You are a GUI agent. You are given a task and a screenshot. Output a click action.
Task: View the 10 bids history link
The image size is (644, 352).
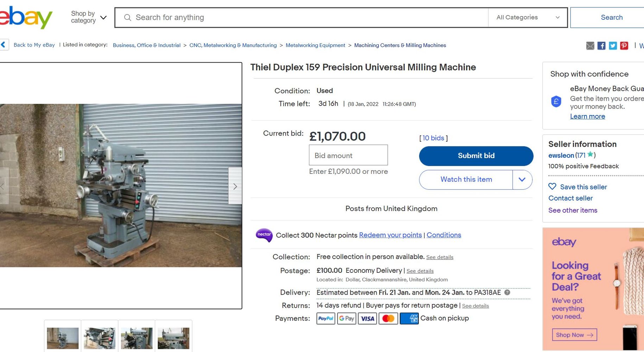pyautogui.click(x=433, y=138)
